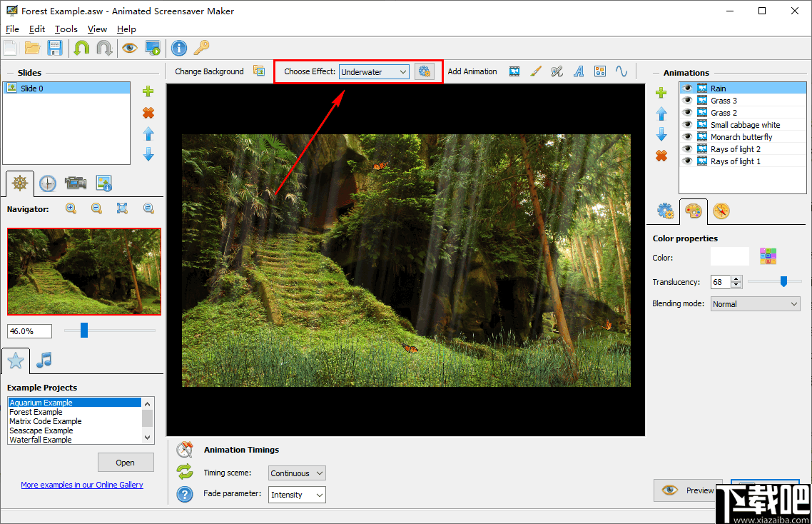Open the Tools menu
812x524 pixels.
click(x=66, y=29)
